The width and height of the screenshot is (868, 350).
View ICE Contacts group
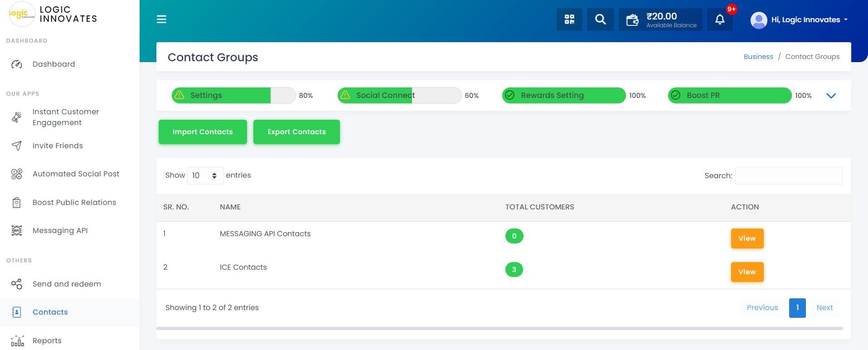[x=747, y=272]
